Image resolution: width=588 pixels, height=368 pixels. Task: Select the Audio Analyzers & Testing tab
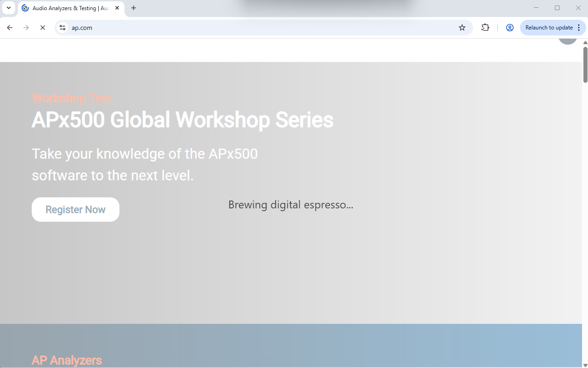click(70, 8)
